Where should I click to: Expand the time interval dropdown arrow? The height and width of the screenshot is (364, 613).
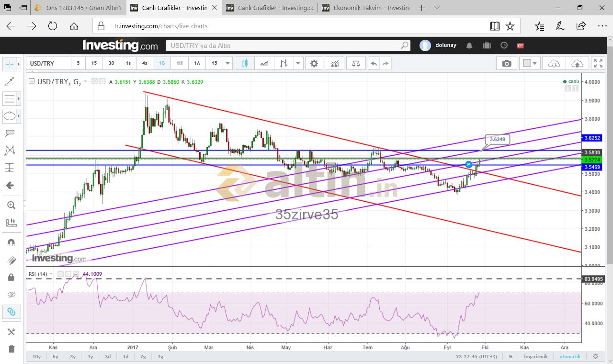coord(227,63)
